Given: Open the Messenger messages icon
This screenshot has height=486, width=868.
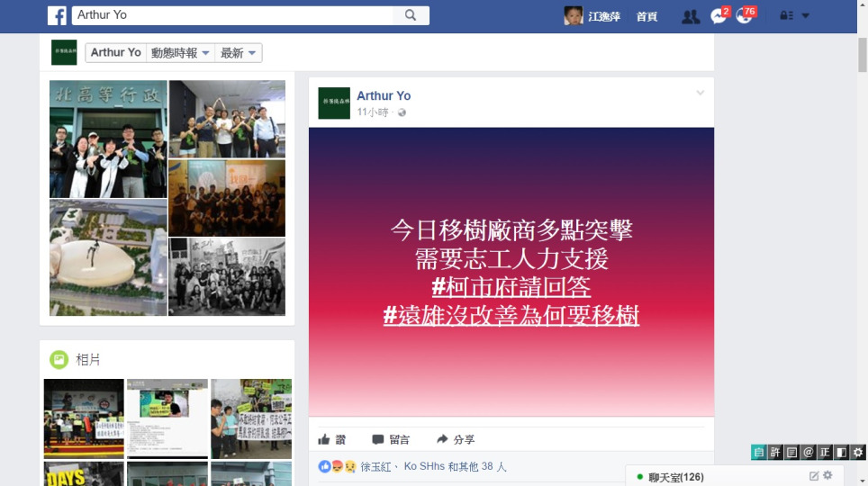Looking at the screenshot, I should [719, 16].
